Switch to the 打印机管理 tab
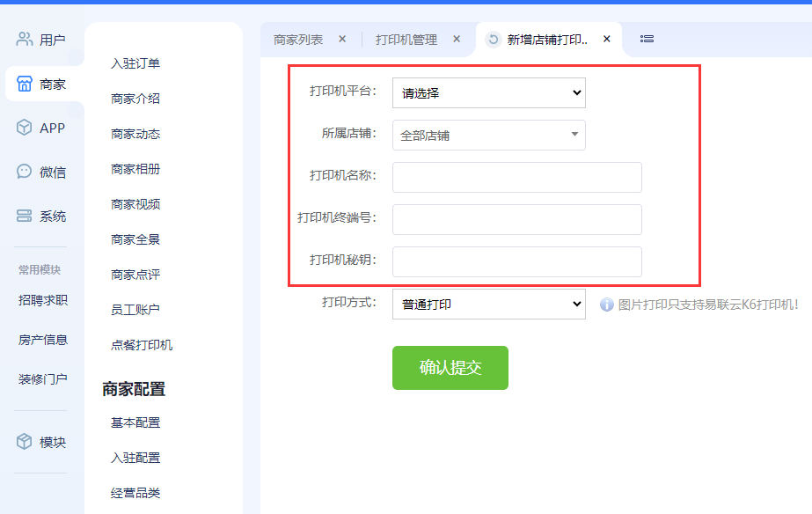The image size is (812, 514). [406, 40]
